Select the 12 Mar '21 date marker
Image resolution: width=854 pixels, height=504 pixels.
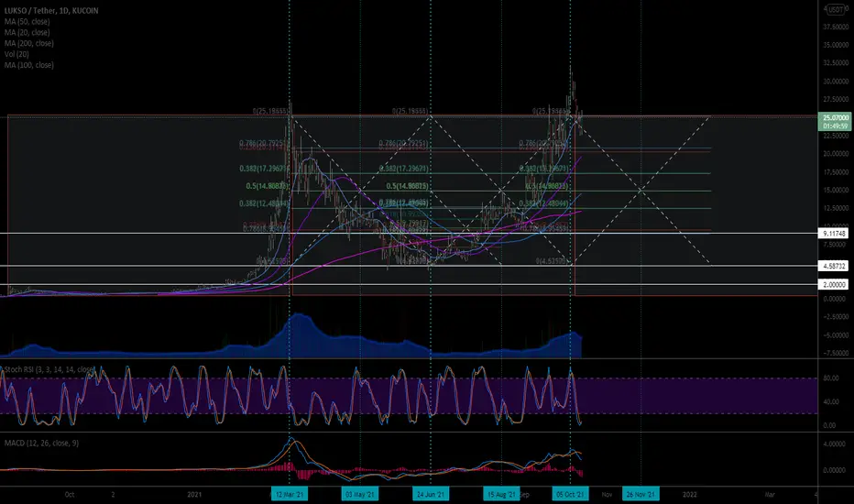[290, 494]
